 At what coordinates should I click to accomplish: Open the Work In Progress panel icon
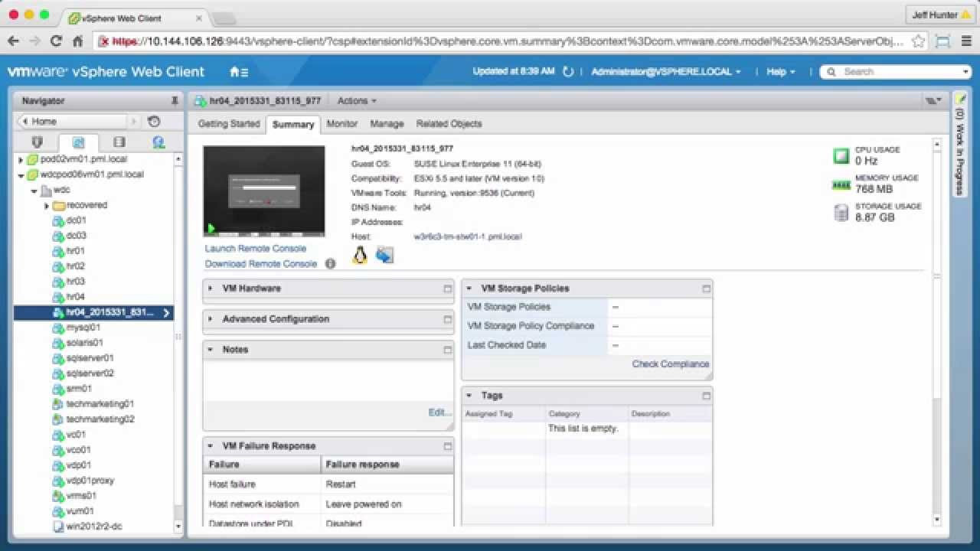coord(961,99)
